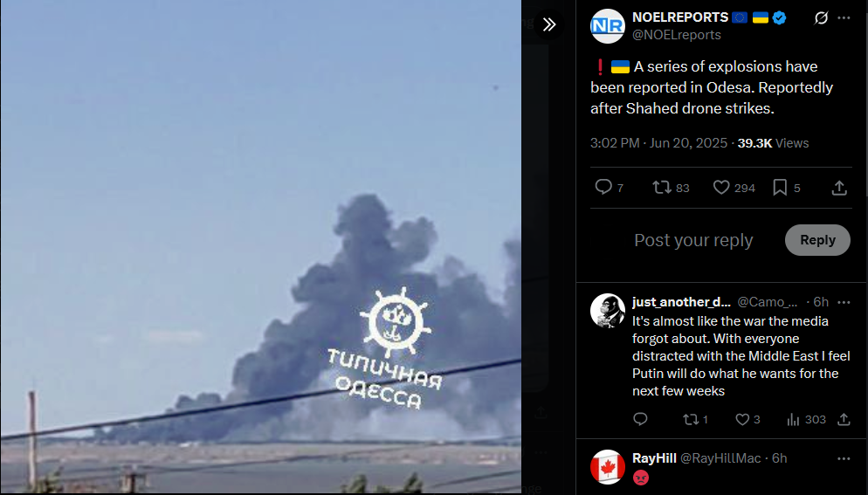Share the NOELREPORTS post
This screenshot has width=868, height=495.
tap(839, 188)
